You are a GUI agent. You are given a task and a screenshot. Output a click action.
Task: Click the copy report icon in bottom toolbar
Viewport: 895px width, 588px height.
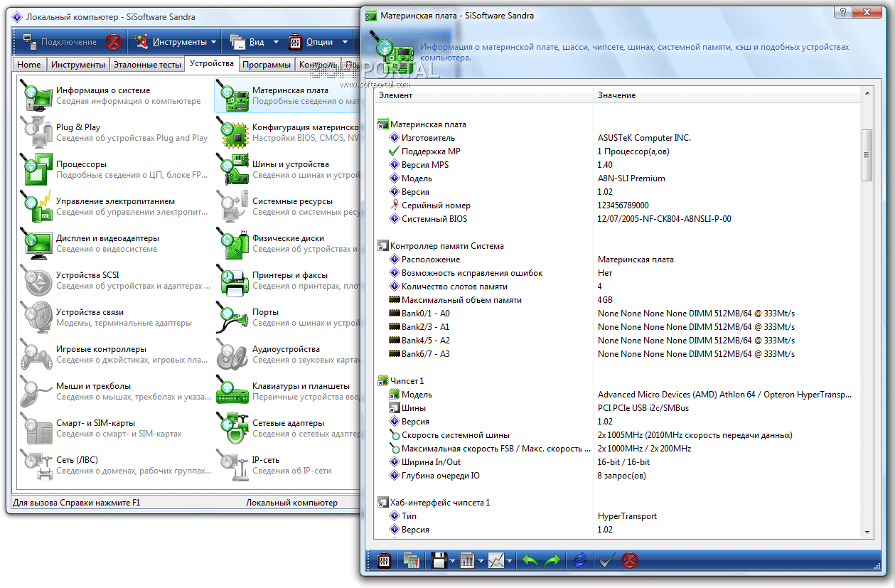(411, 560)
